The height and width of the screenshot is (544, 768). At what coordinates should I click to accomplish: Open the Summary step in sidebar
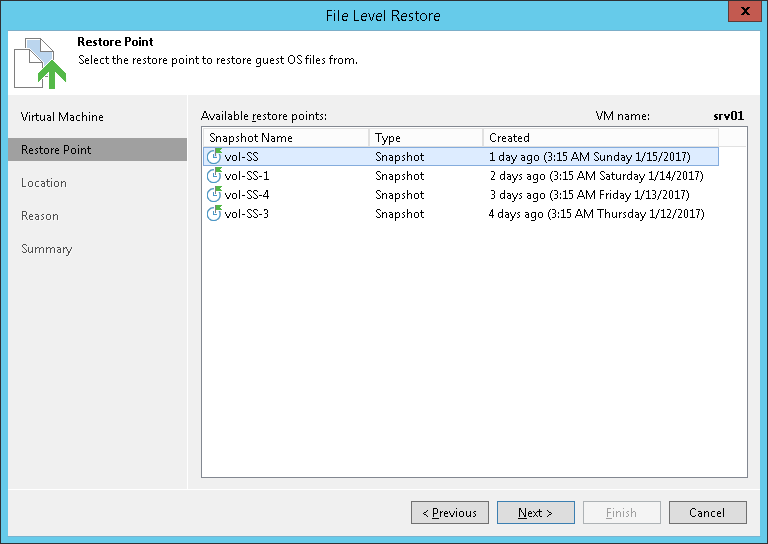click(x=47, y=249)
